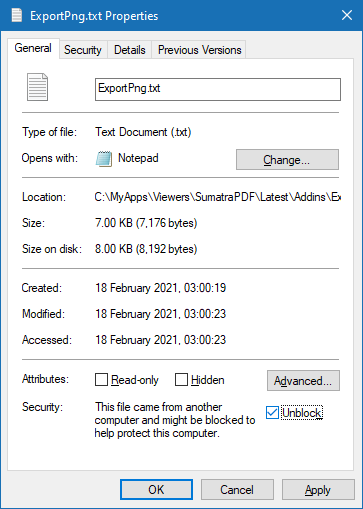Click the Change... button for Opens with

pos(287,160)
